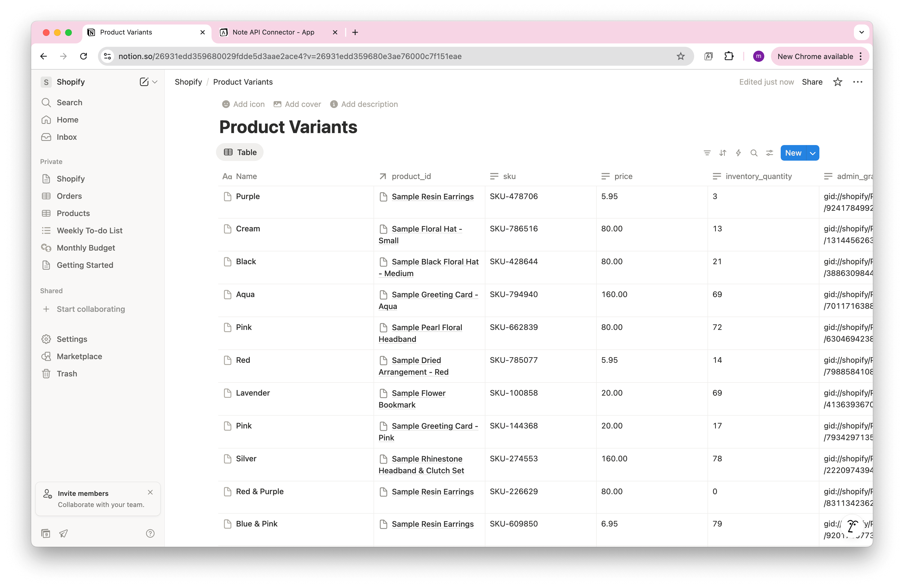Open Orders in the sidebar
Screen dimensions: 904x588
[69, 196]
